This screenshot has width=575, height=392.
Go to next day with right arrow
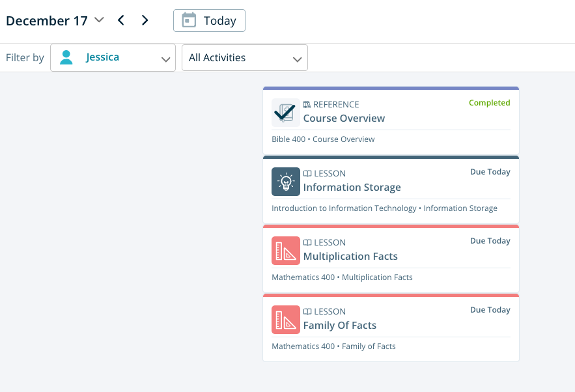pos(145,20)
